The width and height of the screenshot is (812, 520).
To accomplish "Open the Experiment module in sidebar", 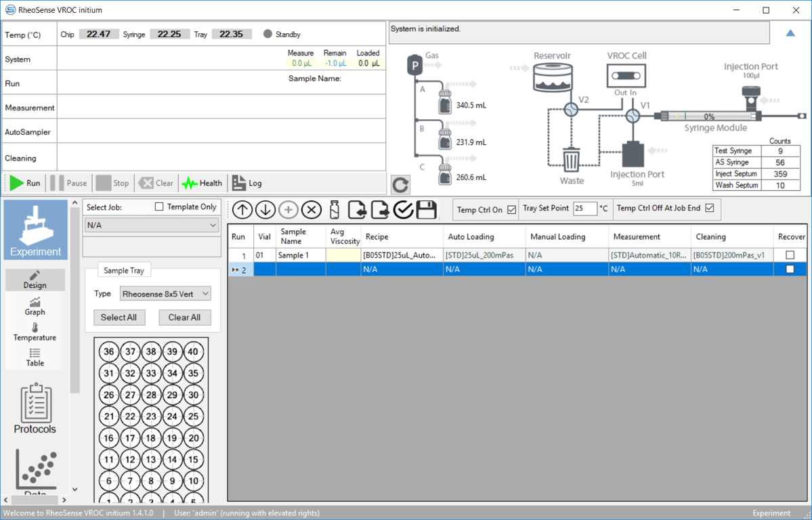I will coord(36,230).
